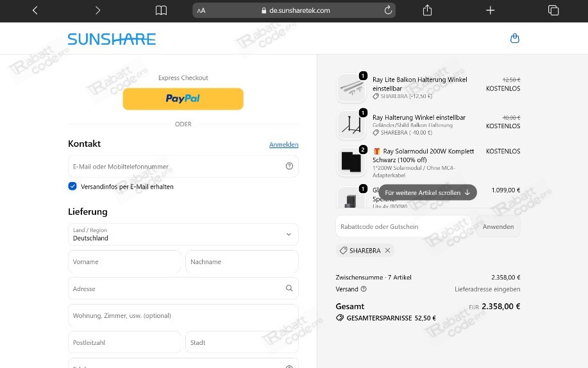The width and height of the screenshot is (588, 368).
Task: Focus the Rabattcode oder Gutschein field
Action: point(403,226)
